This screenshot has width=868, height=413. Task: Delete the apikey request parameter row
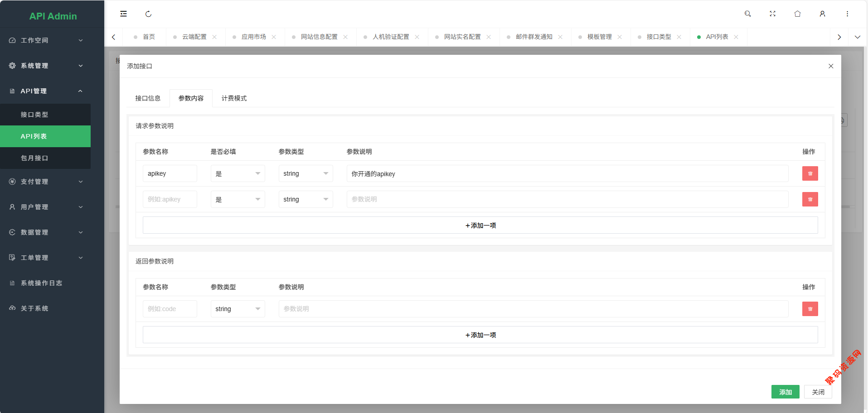click(810, 173)
